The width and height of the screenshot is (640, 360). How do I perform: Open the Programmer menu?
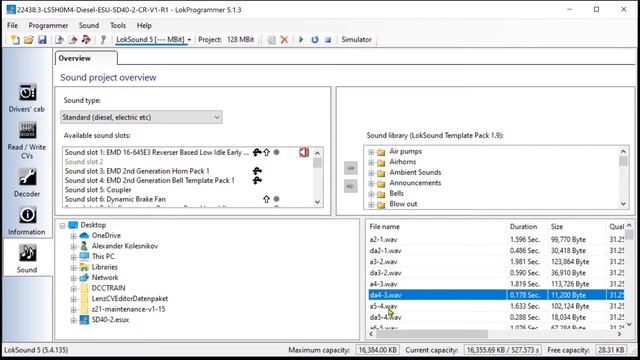tap(48, 25)
